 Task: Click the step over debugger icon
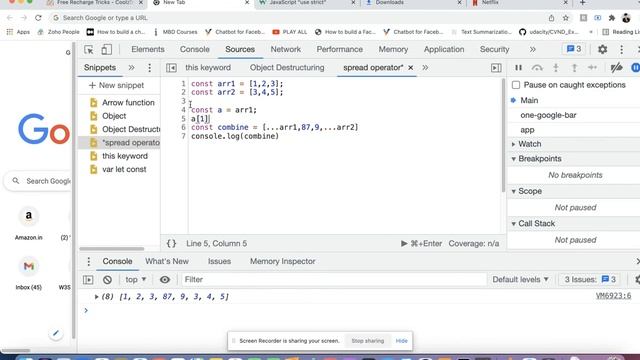537,68
